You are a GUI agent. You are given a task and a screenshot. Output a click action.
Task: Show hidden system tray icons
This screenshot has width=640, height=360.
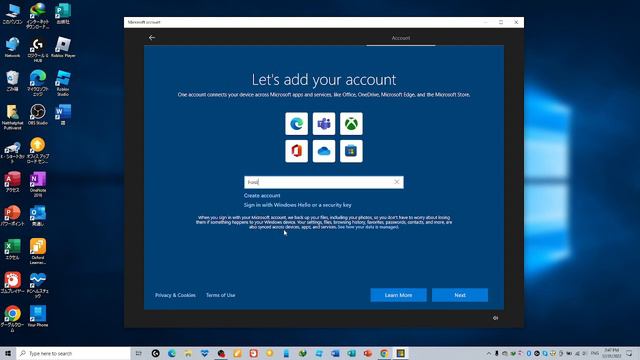489,353
